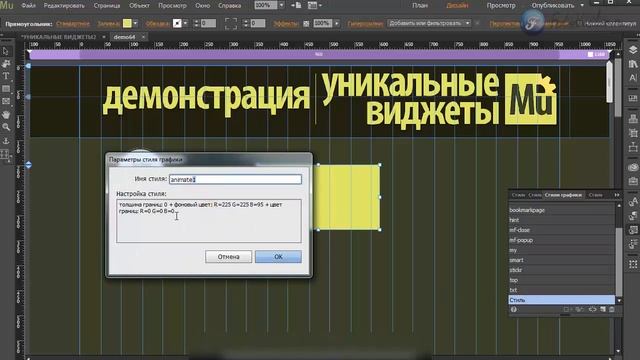The image size is (640, 360).
Task: Click the new style icon in panel
Action: pos(602,309)
